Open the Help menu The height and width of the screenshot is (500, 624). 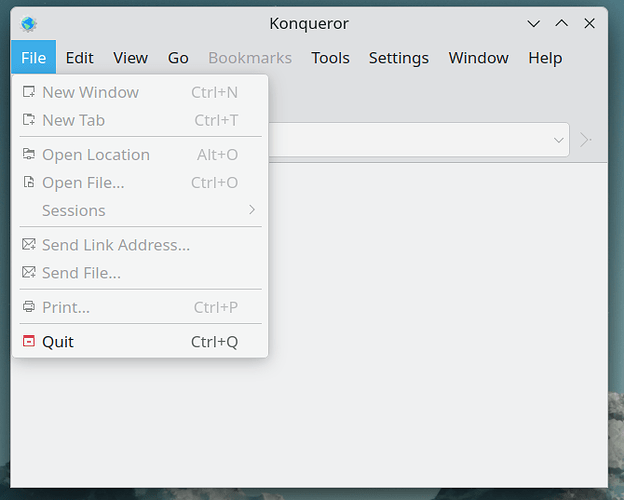(x=545, y=58)
